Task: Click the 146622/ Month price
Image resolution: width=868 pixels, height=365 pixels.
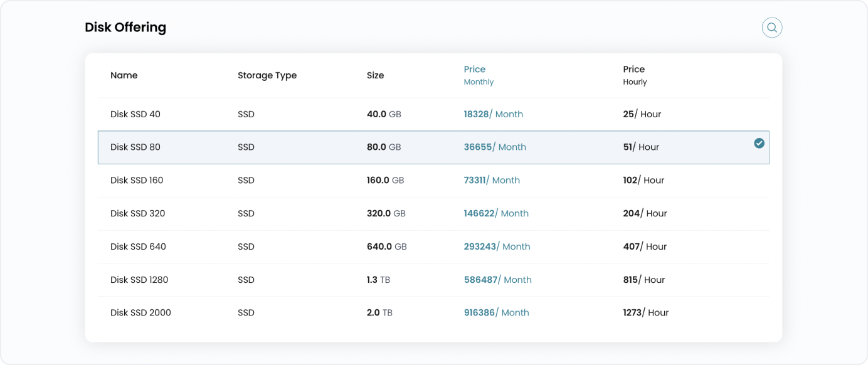Action: point(496,213)
